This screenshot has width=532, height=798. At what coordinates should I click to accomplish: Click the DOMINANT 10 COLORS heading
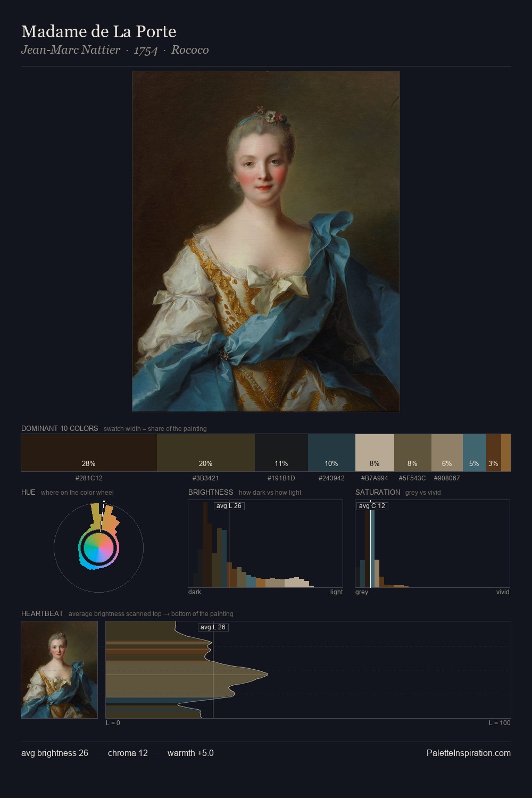(60, 429)
